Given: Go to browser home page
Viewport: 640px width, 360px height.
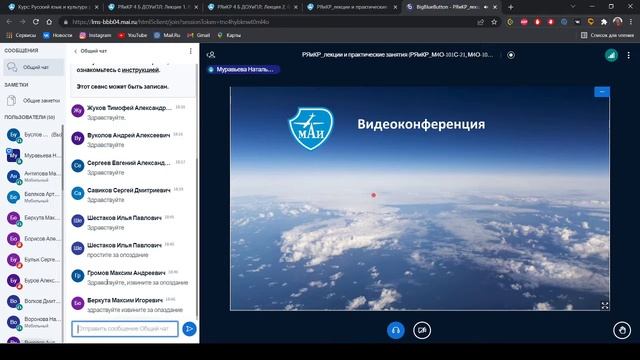Looking at the screenshot, I should pos(49,22).
